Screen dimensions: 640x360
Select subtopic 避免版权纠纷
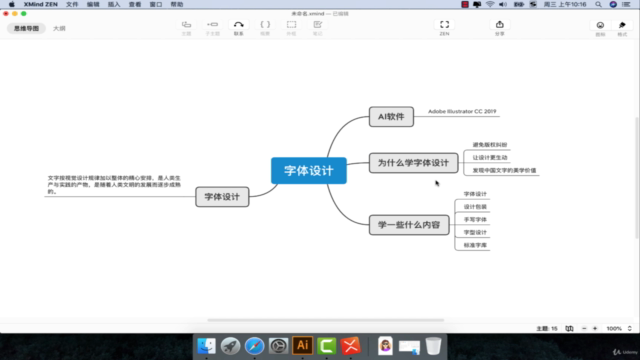click(x=490, y=145)
